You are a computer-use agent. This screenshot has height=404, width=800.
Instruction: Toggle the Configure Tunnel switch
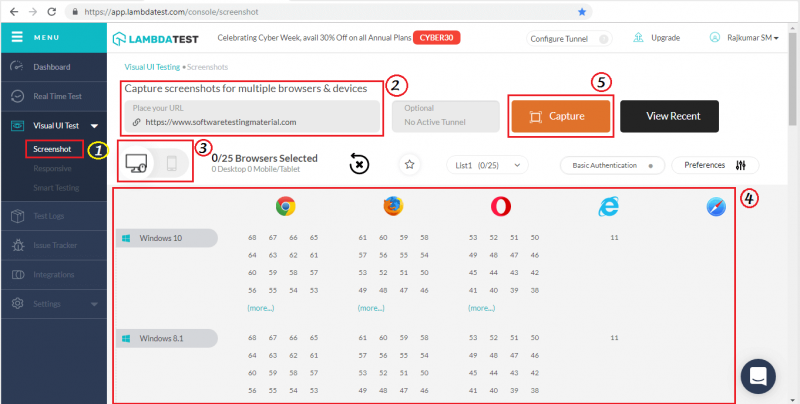603,39
